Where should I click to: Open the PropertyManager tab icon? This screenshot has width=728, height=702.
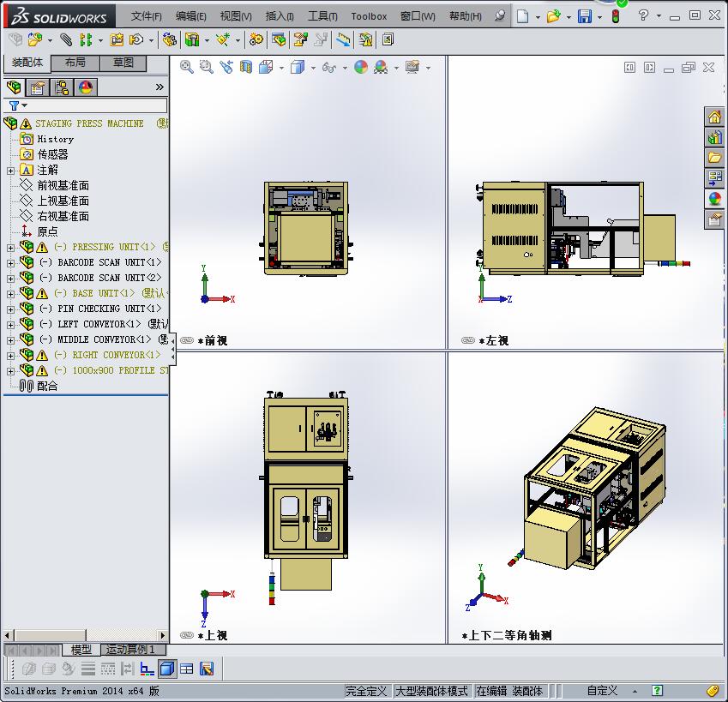[x=38, y=87]
